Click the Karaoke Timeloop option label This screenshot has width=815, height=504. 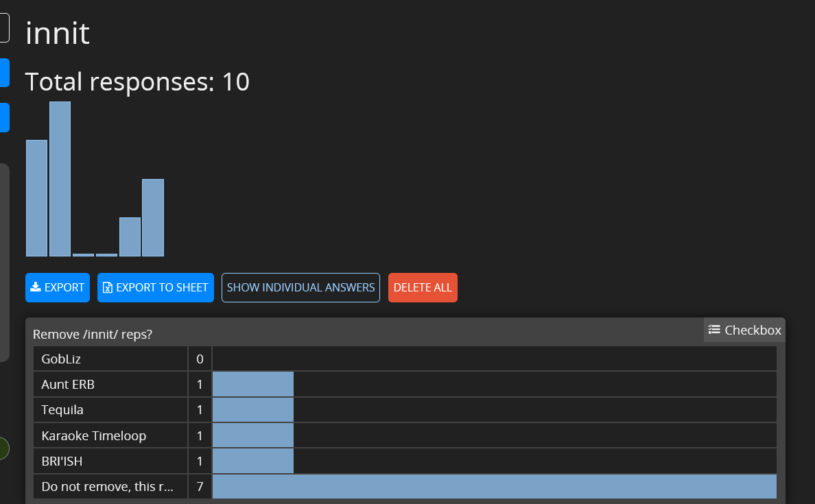(x=93, y=435)
